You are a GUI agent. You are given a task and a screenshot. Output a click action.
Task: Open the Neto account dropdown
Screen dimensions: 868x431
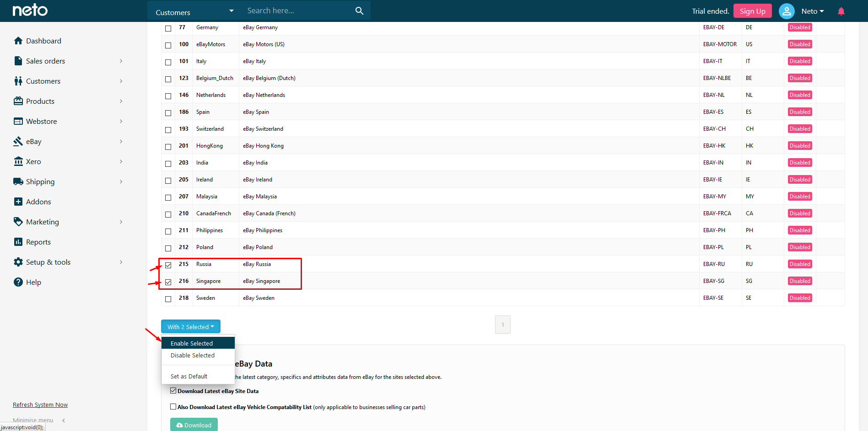(x=813, y=11)
